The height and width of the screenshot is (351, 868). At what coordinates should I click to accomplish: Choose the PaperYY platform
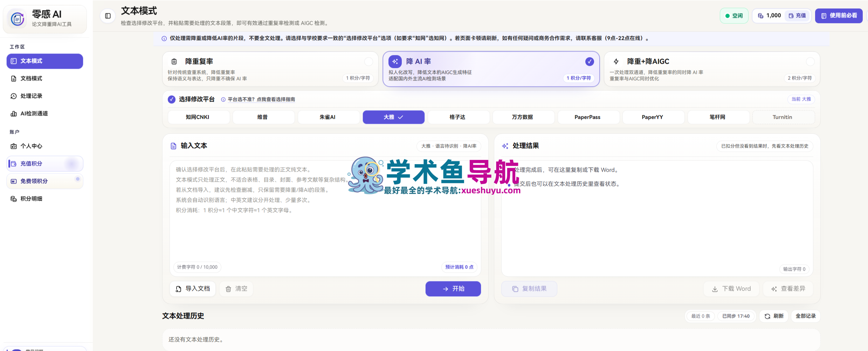[x=653, y=117]
